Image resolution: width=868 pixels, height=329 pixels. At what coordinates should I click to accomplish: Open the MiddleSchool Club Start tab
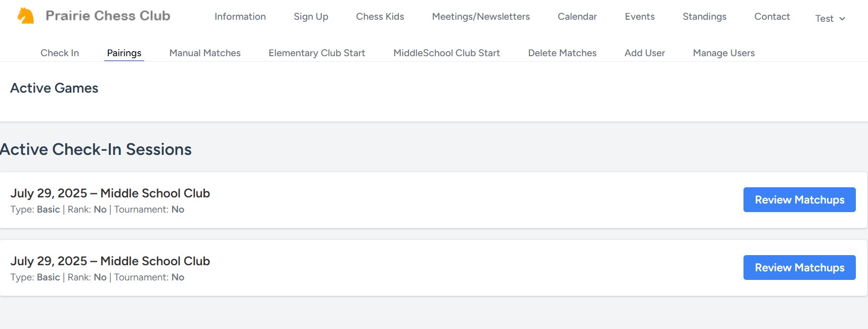[446, 53]
